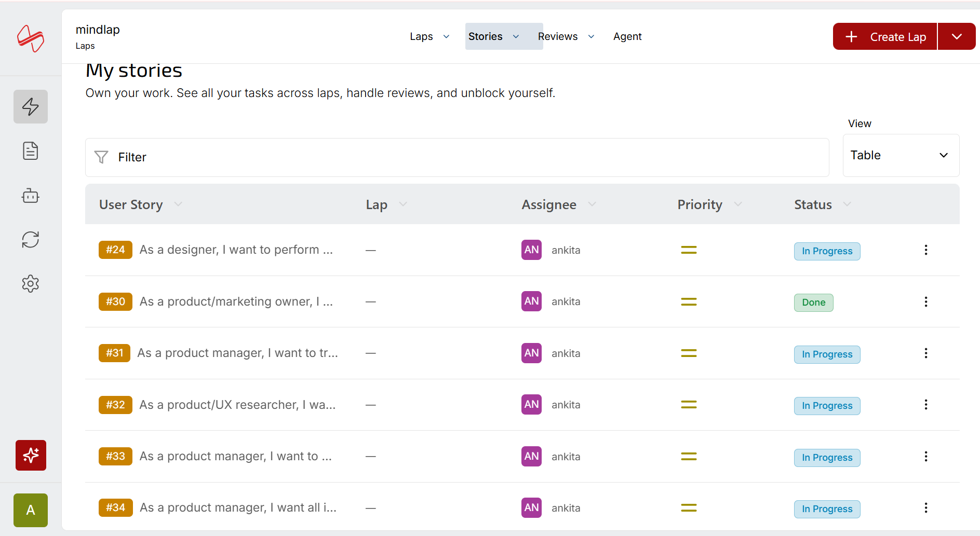Screen dimensions: 980x536
Task: Click the medium priority icon for story #31
Action: click(x=689, y=353)
